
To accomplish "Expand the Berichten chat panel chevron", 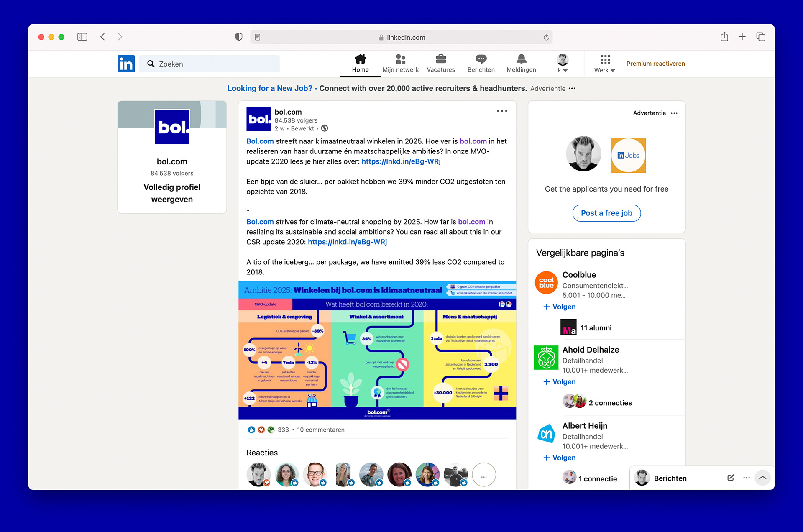I will (762, 478).
